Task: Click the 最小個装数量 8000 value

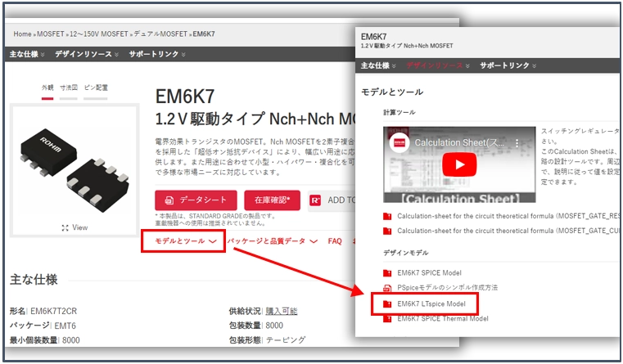Action: coord(71,340)
